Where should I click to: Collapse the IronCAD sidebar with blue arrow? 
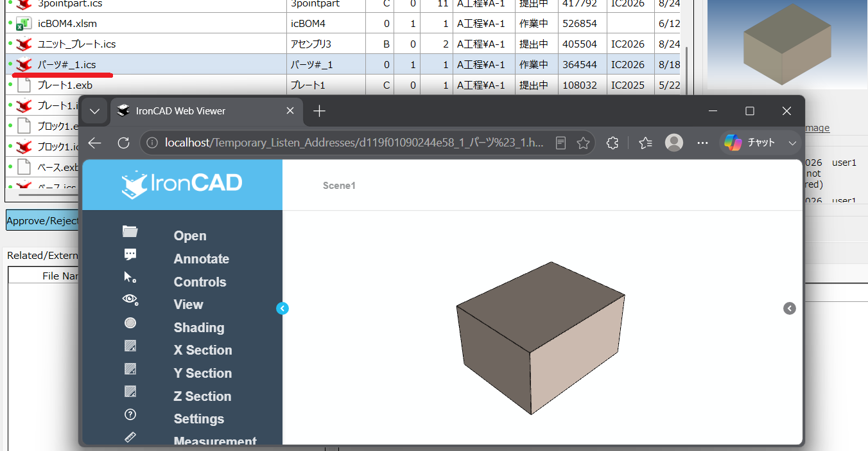282,308
